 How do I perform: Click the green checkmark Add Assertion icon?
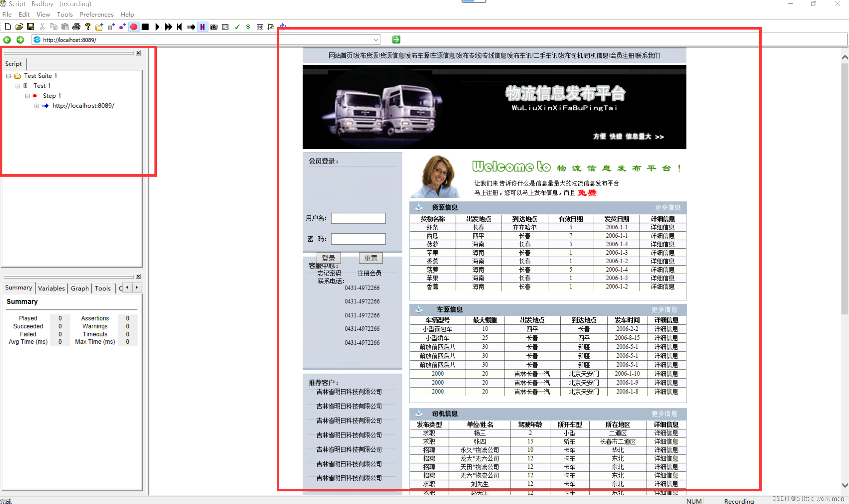[237, 27]
